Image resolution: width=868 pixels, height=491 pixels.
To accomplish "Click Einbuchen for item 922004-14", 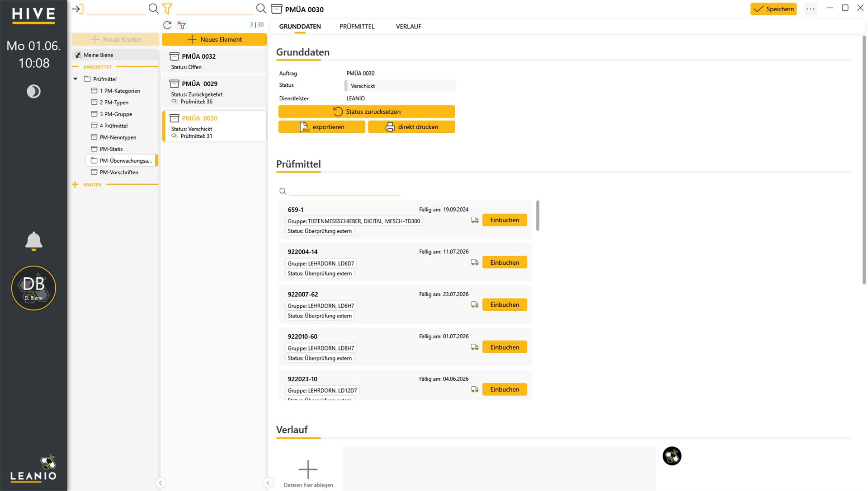I will click(x=505, y=262).
